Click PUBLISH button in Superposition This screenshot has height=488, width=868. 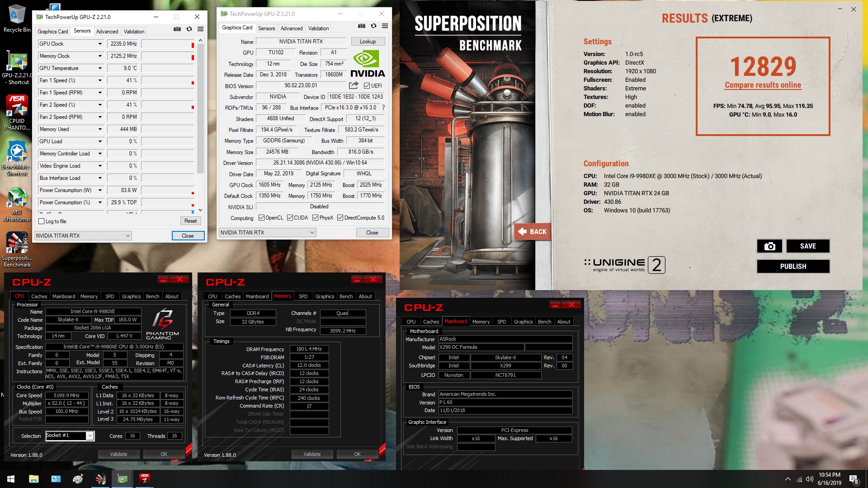click(x=793, y=267)
